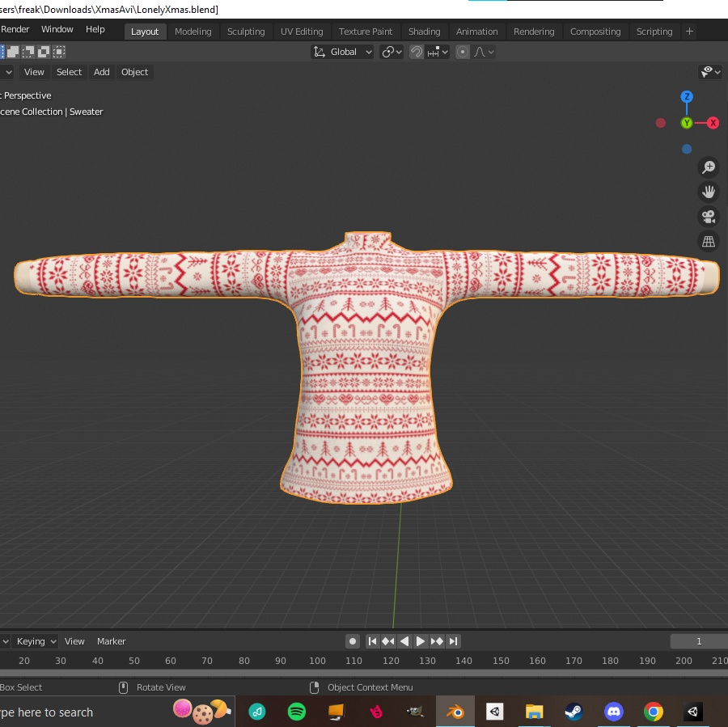The image size is (728, 727).
Task: Switch to the Shading workspace tab
Action: [x=424, y=32]
